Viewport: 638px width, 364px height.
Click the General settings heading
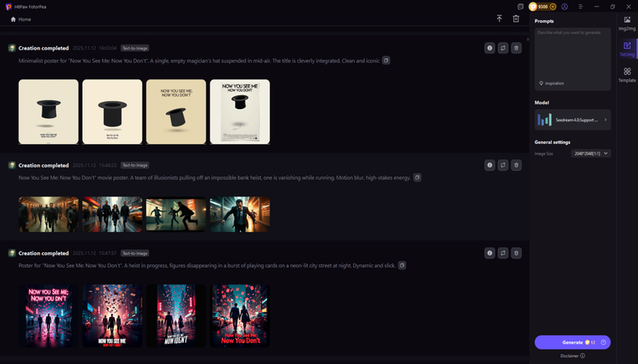552,142
